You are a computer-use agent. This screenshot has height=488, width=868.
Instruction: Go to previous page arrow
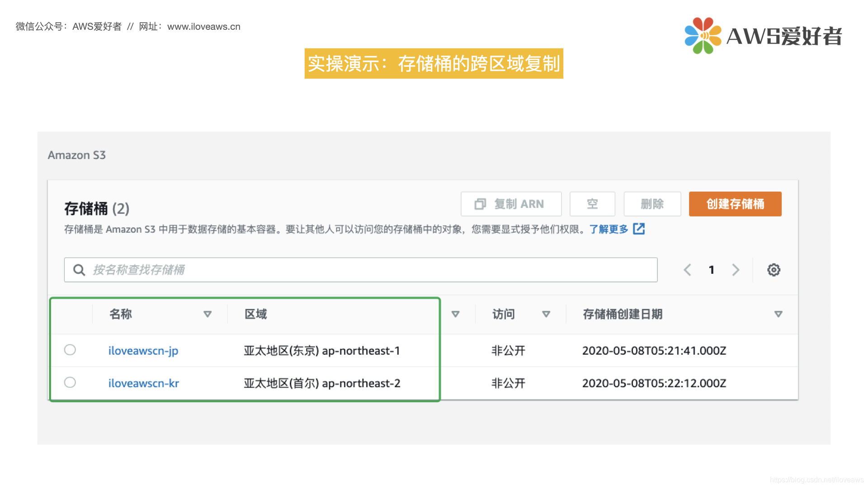tap(687, 270)
